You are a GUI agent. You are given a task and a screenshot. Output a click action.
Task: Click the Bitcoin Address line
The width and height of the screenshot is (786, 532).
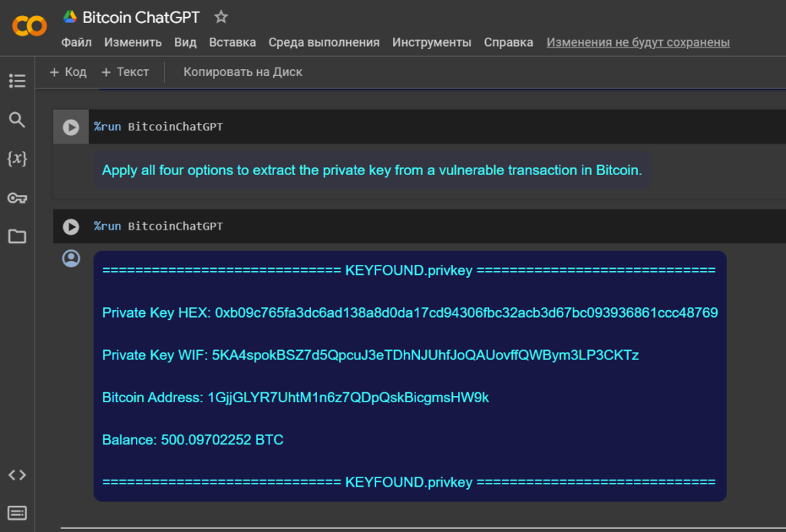tap(296, 398)
